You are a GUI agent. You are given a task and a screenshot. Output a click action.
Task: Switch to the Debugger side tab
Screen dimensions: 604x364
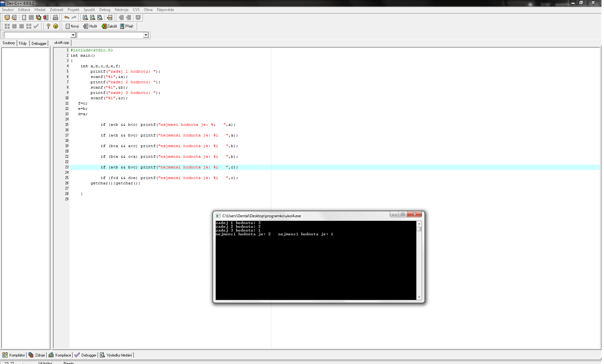click(x=39, y=43)
